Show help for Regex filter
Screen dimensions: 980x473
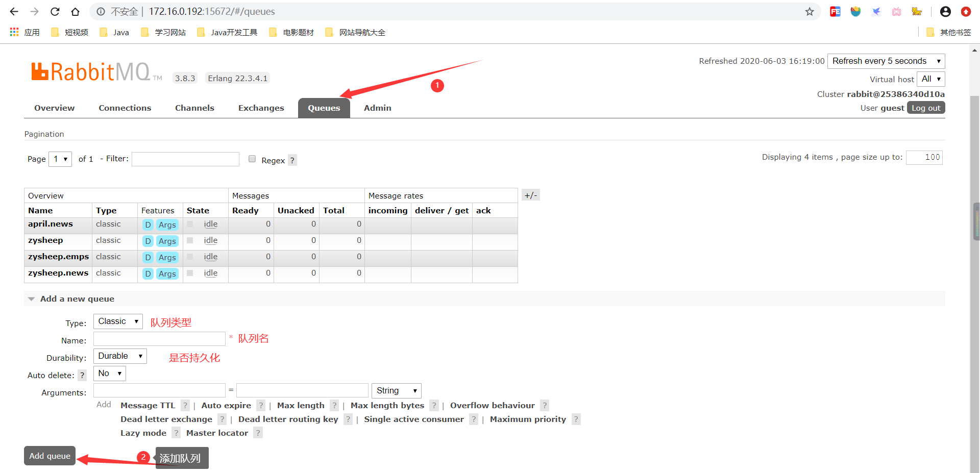pyautogui.click(x=292, y=160)
